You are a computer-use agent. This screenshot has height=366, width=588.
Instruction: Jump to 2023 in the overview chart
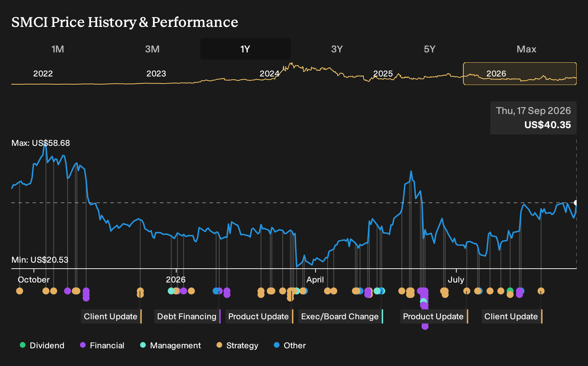click(156, 74)
